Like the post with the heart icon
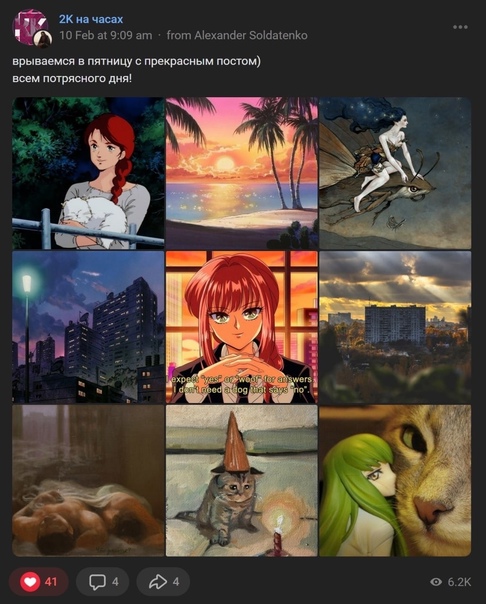The image size is (486, 604). click(39, 581)
